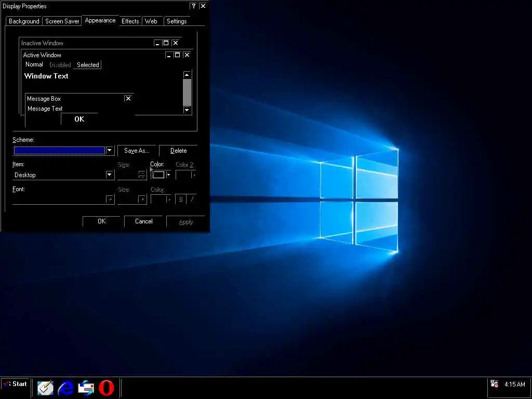Open the Font Color swatch
The width and height of the screenshot is (532, 399).
(161, 199)
